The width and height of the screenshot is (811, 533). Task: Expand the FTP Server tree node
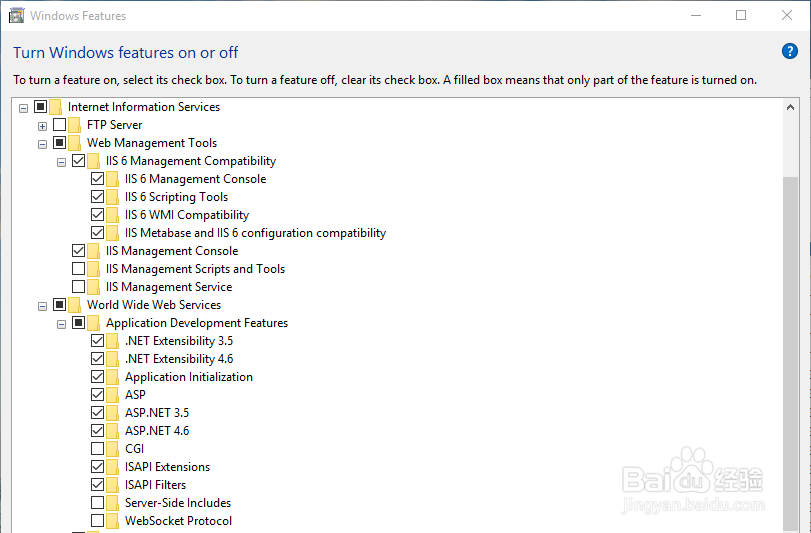tap(42, 125)
